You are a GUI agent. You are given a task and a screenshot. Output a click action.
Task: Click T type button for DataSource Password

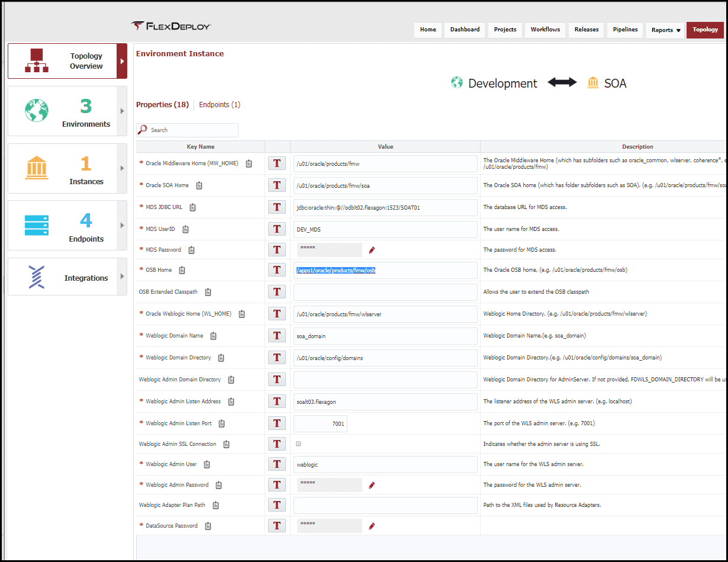point(277,526)
